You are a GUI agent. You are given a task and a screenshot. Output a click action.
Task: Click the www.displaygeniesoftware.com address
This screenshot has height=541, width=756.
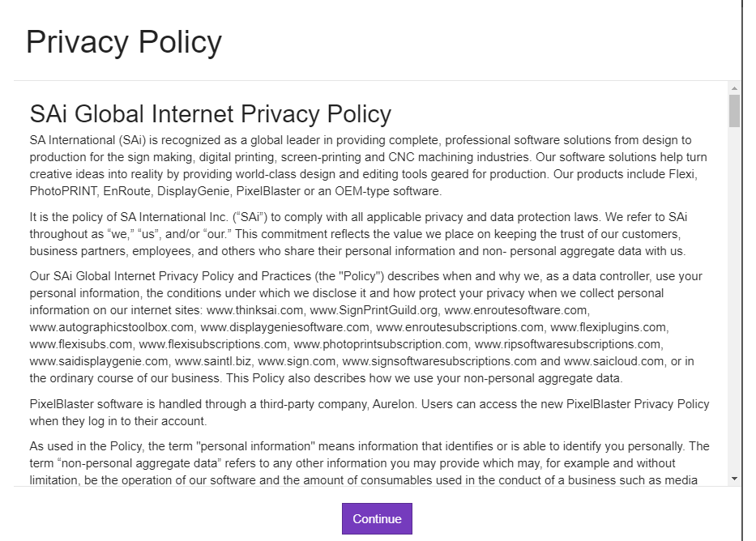click(284, 327)
